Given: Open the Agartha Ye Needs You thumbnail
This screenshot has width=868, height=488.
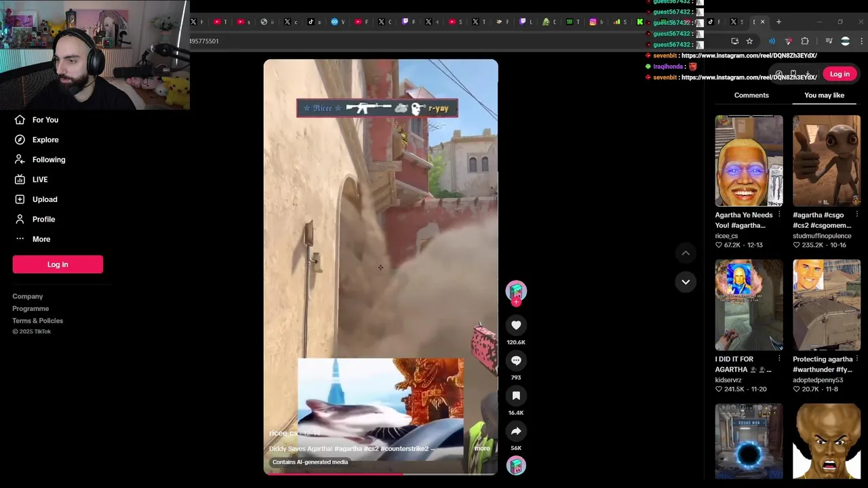Looking at the screenshot, I should pos(749,161).
